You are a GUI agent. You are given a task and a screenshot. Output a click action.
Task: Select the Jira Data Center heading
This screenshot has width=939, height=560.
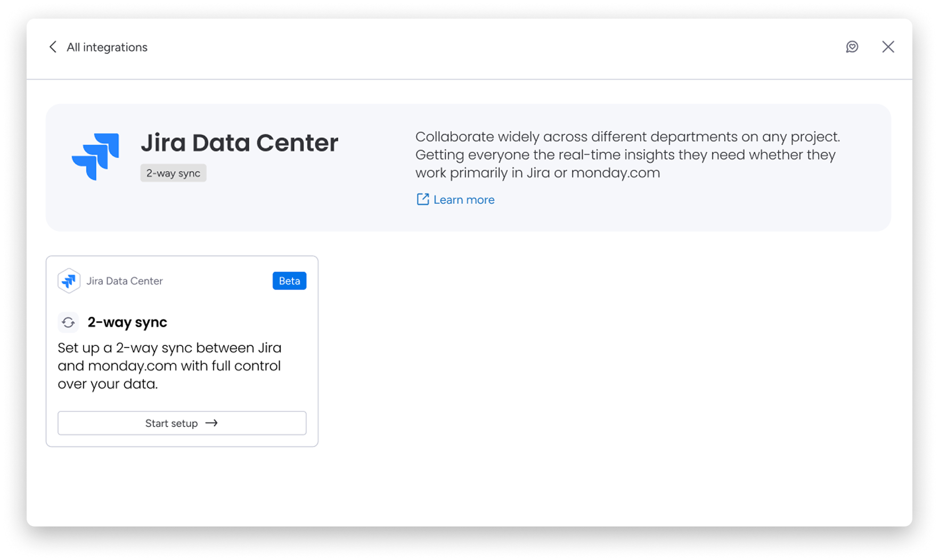coord(239,143)
